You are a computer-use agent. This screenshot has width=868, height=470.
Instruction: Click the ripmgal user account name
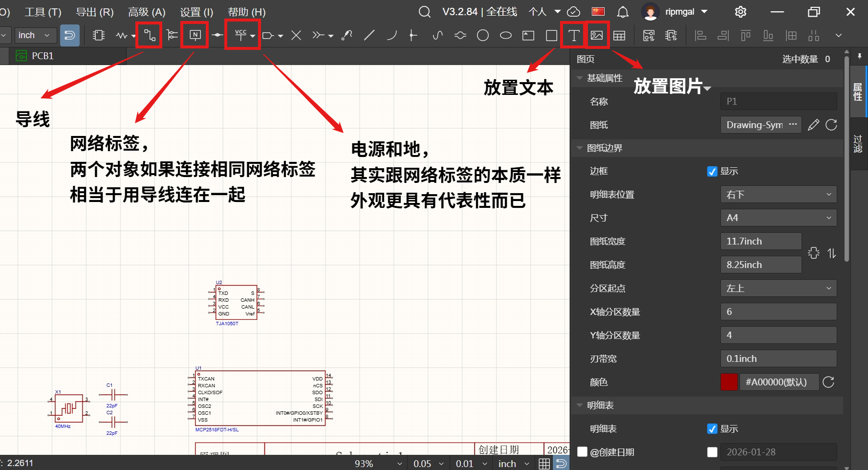click(679, 12)
